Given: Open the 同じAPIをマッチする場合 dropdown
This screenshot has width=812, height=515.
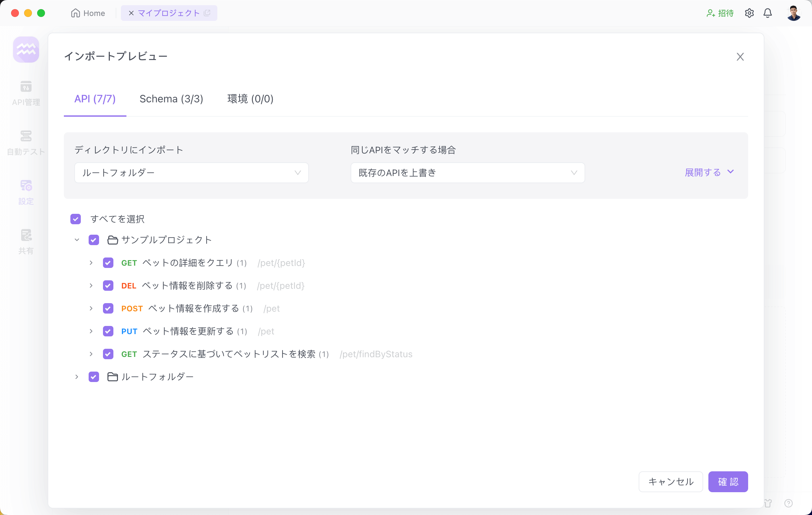Looking at the screenshot, I should (x=468, y=173).
